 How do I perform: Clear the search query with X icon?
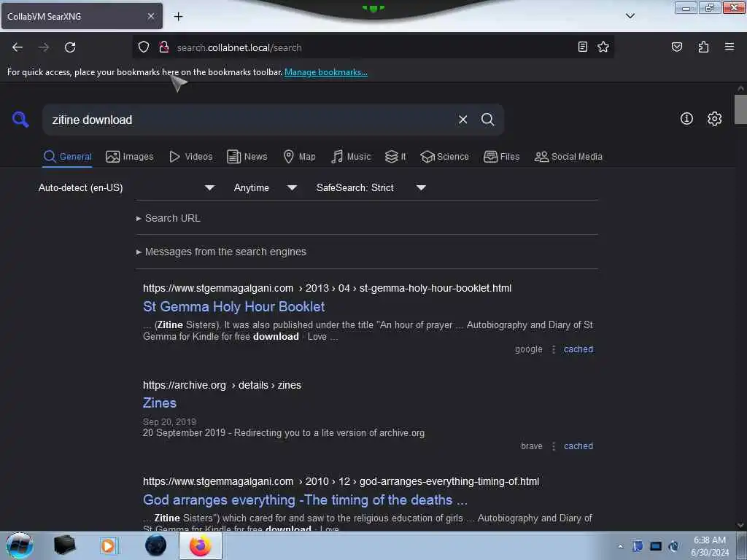[x=462, y=120]
